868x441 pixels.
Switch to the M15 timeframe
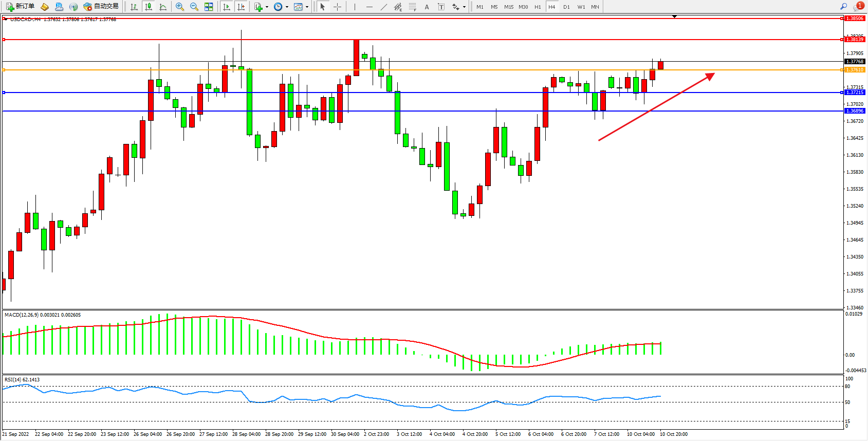tap(509, 7)
